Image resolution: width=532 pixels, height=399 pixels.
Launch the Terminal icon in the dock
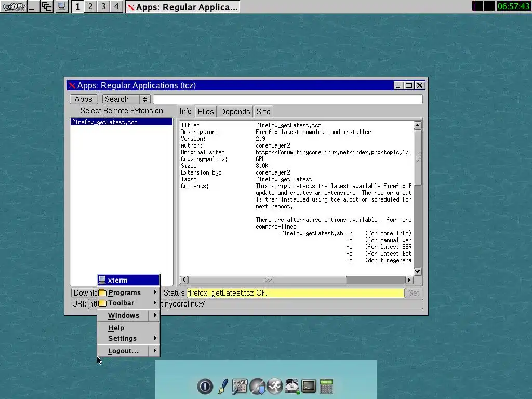point(309,386)
